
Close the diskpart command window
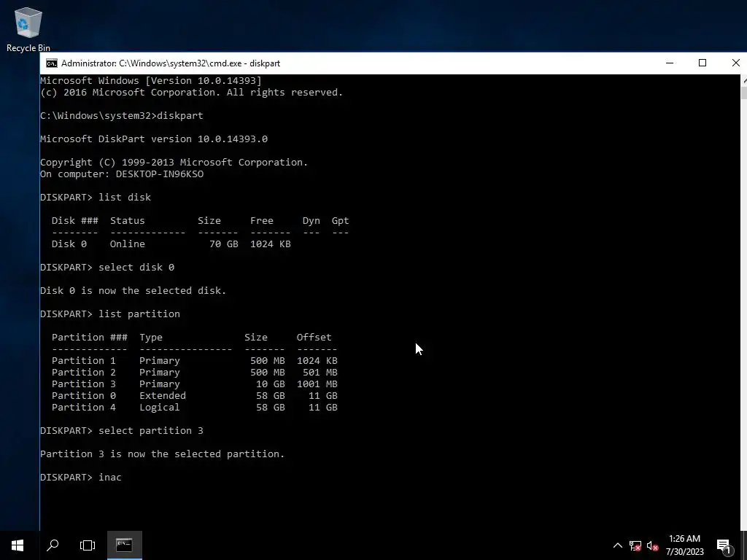tap(735, 63)
